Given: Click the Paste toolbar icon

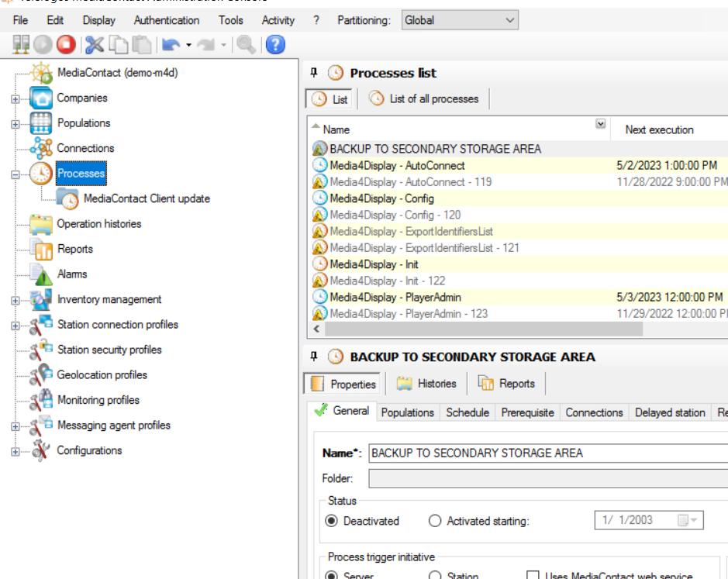Looking at the screenshot, I should pyautogui.click(x=142, y=45).
